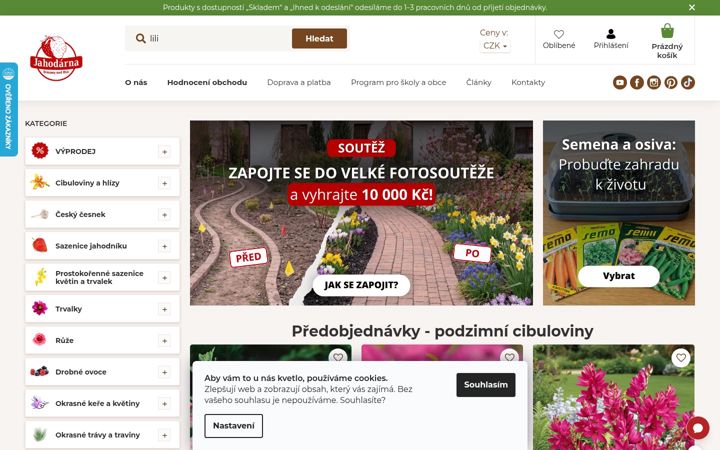
Task: Click the Hledat search button
Action: tap(319, 39)
